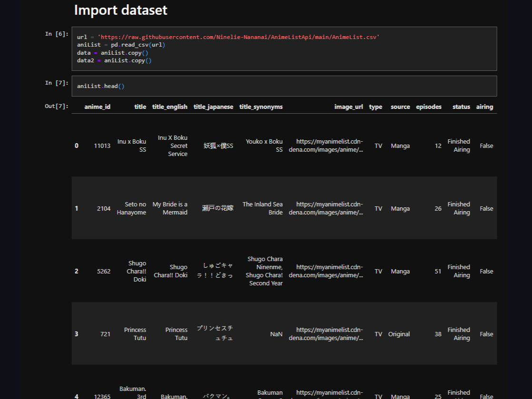Image resolution: width=532 pixels, height=399 pixels.
Task: Click the Original source cell in row 3
Action: 399,334
